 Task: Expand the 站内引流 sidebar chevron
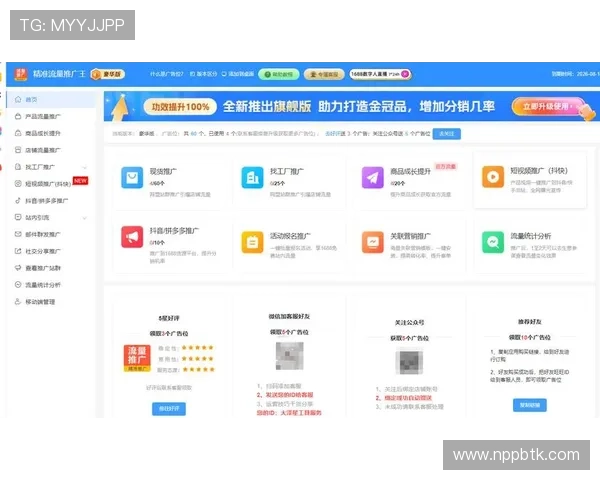pos(85,218)
